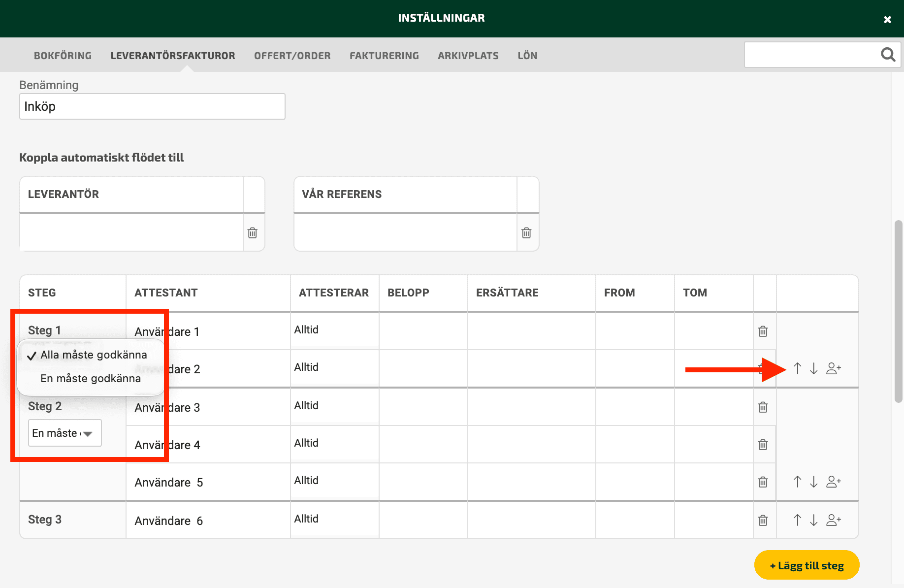Click the search magnifier icon
This screenshot has height=588, width=904.
tap(888, 54)
